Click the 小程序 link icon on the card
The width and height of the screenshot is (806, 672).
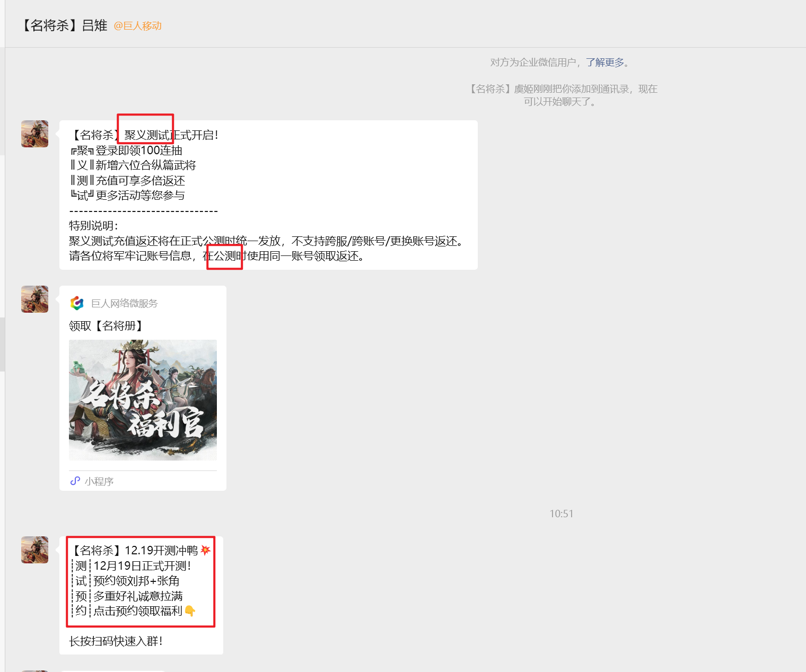point(75,481)
